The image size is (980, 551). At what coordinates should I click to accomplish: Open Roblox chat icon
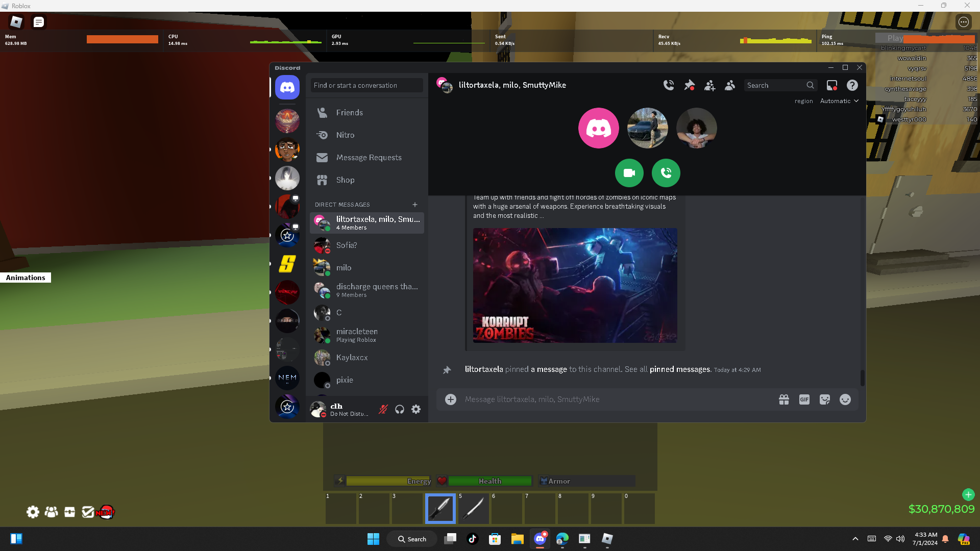point(39,22)
